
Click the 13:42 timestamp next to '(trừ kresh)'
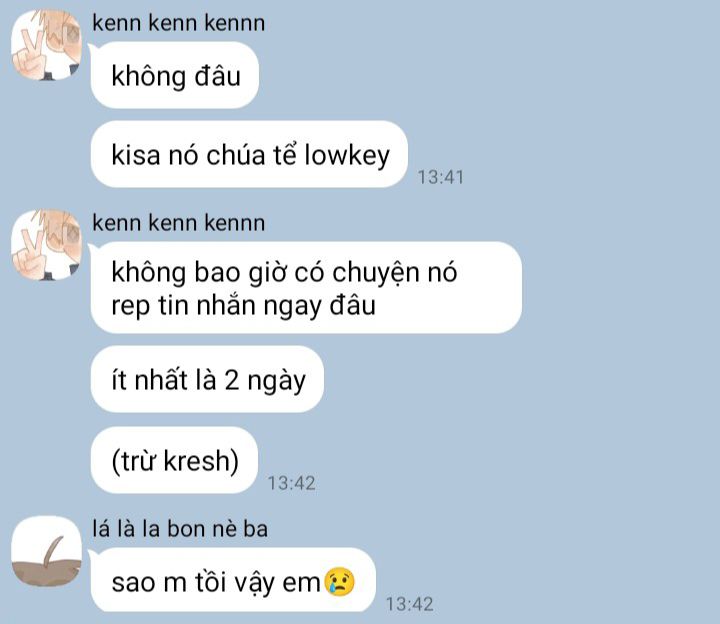coord(292,483)
